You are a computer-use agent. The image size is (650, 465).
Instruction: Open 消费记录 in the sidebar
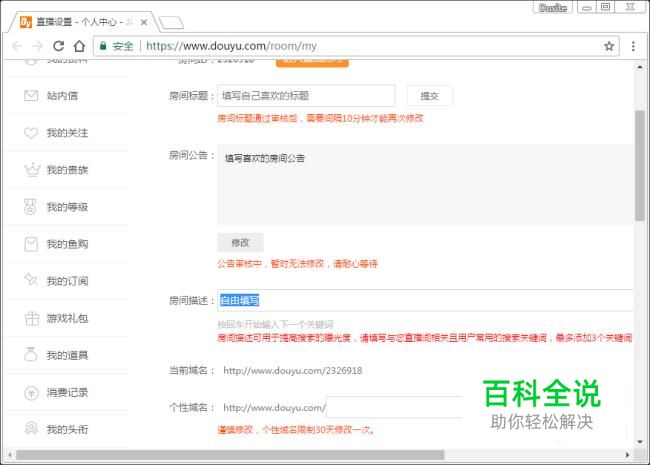66,392
